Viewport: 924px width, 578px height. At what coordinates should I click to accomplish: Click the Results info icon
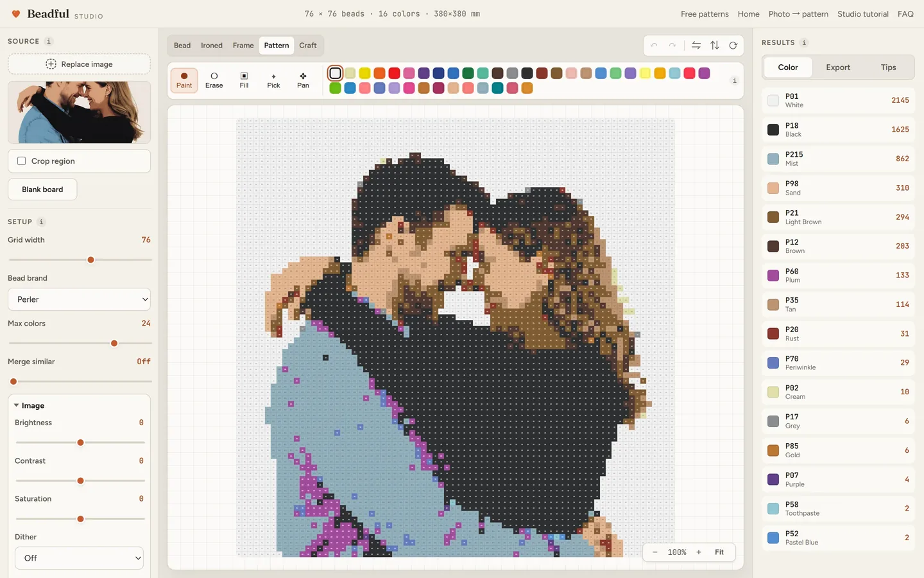point(804,43)
